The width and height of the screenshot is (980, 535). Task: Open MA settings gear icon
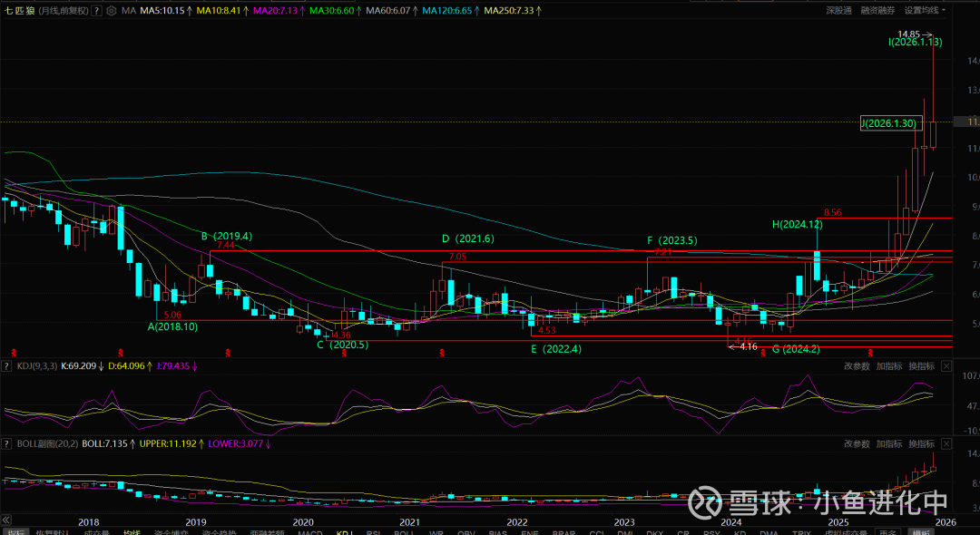pyautogui.click(x=112, y=11)
